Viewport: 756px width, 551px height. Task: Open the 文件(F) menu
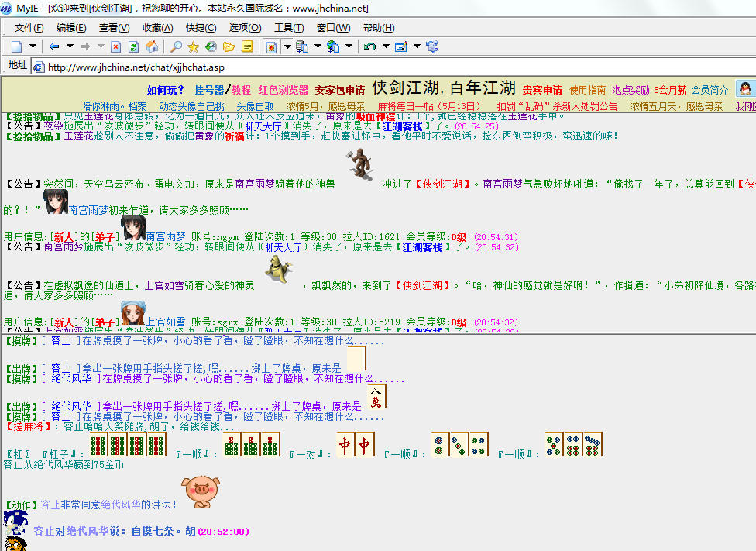(x=29, y=28)
